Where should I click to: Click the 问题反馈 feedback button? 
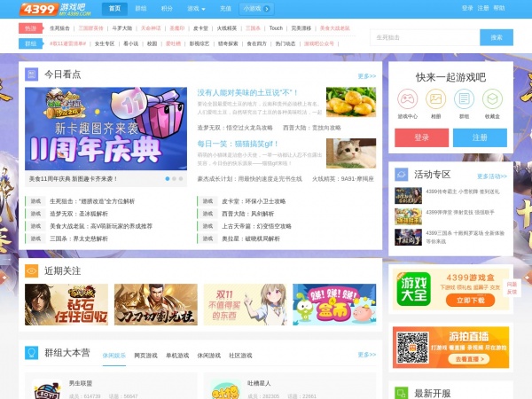tap(512, 287)
